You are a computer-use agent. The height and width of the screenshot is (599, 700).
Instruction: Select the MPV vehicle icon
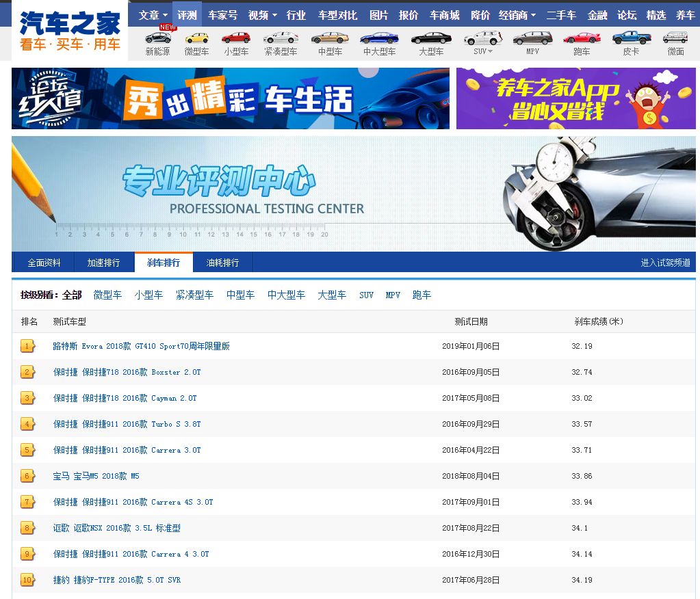[x=532, y=38]
